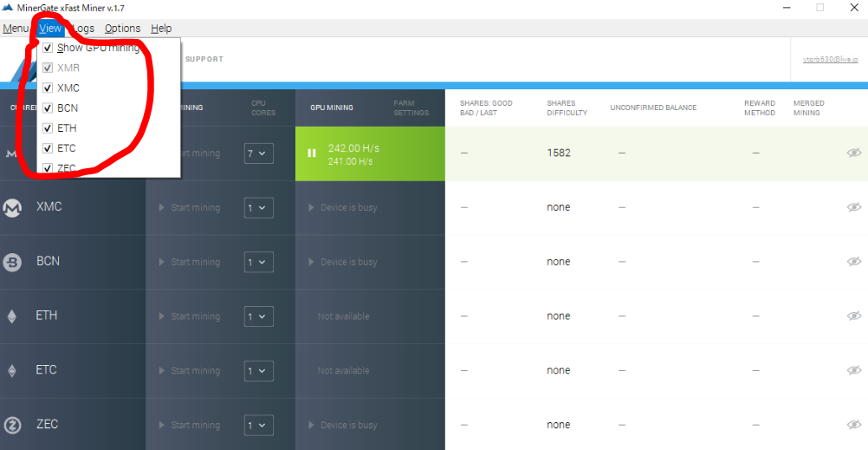Click the ETC Ethereum Classic icon

click(x=11, y=371)
